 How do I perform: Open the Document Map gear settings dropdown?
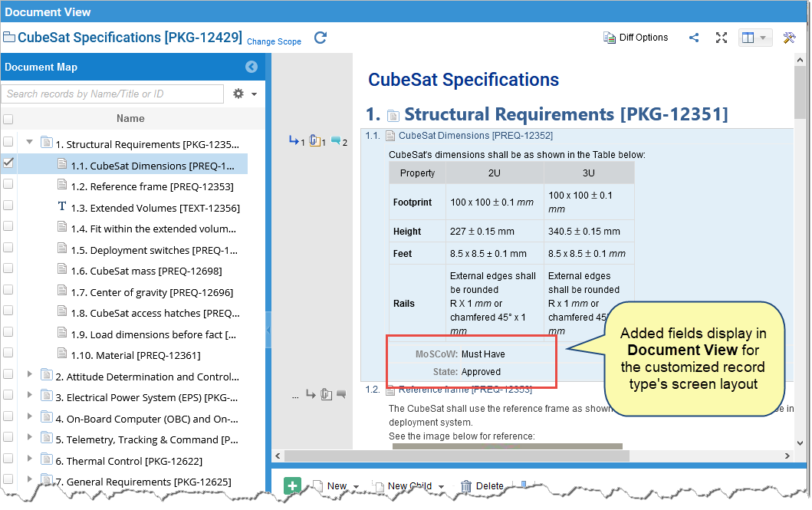pyautogui.click(x=245, y=94)
